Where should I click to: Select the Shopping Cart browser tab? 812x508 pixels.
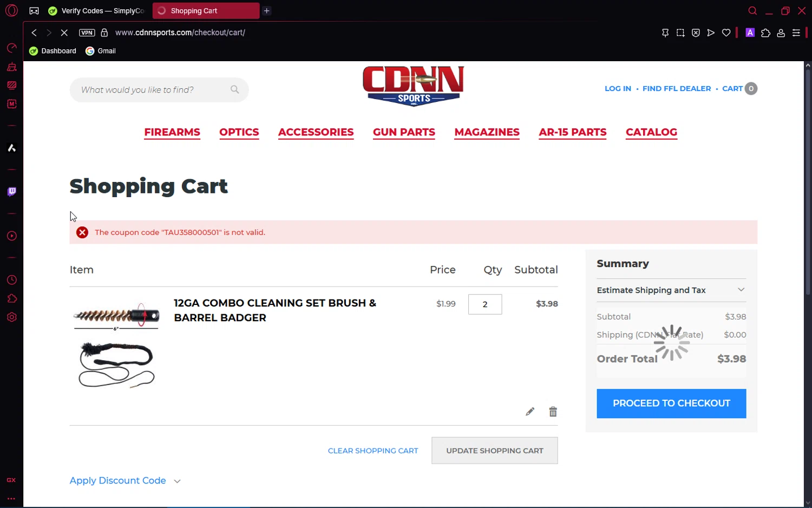(206, 11)
